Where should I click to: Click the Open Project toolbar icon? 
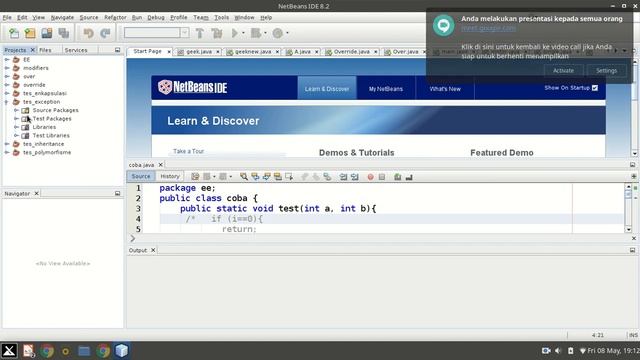[x=47, y=33]
